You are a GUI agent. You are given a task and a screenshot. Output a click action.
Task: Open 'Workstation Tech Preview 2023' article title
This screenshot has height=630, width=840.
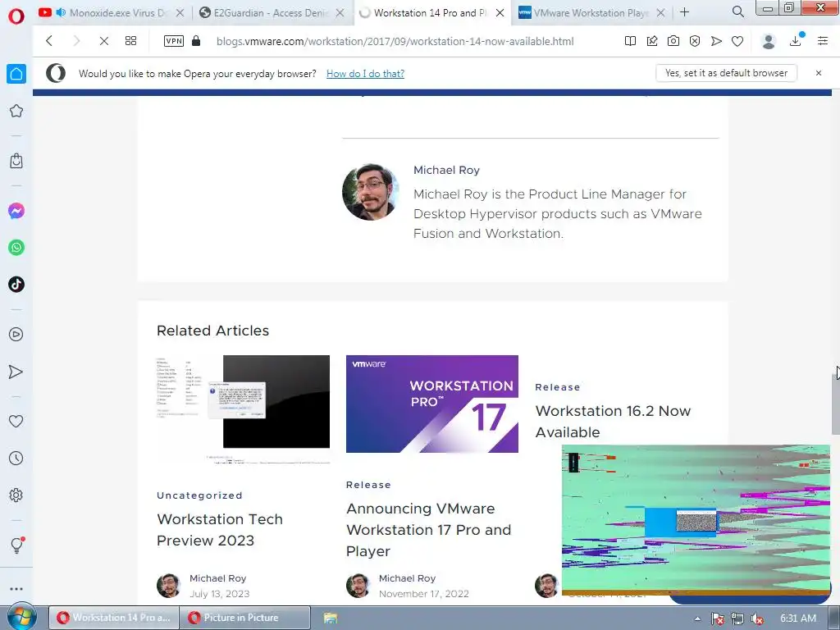[x=220, y=530]
